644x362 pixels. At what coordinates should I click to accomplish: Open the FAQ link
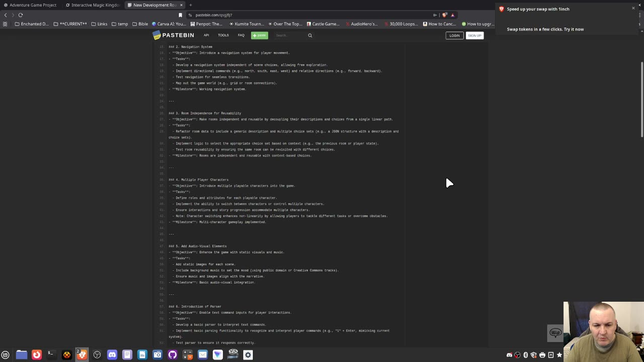(241, 35)
